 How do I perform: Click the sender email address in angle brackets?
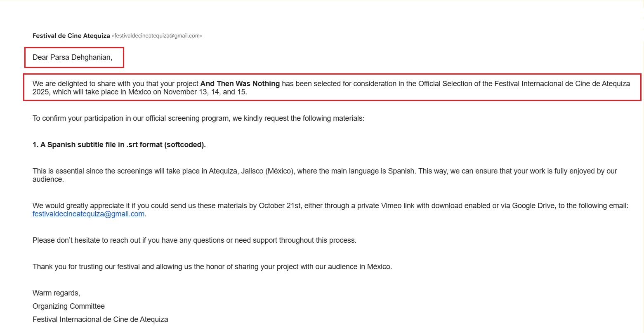click(x=157, y=36)
